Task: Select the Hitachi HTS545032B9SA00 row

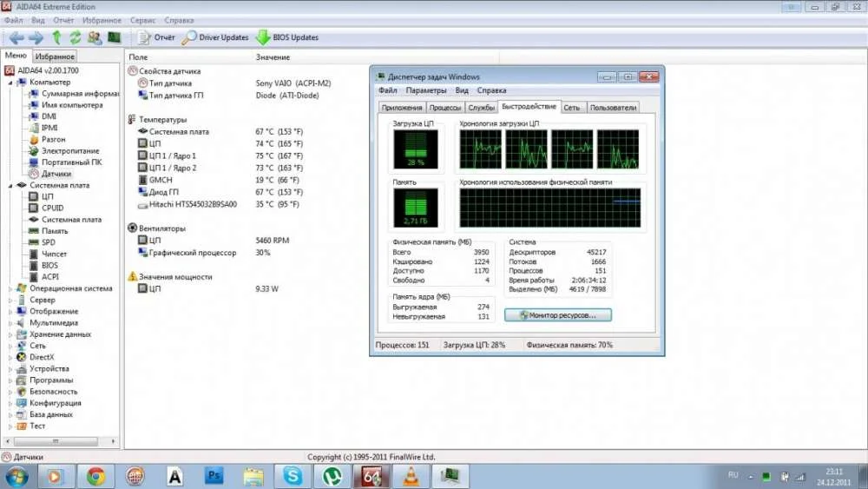Action: [x=220, y=204]
